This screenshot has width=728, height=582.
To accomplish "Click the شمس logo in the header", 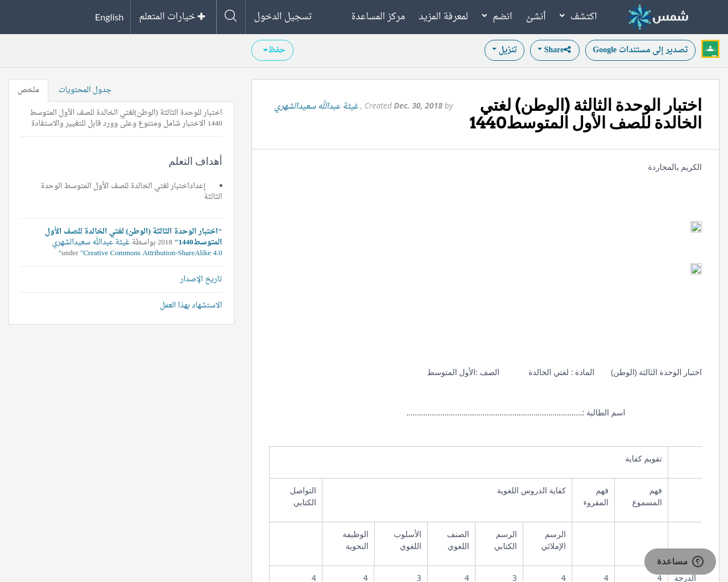I will coord(658,16).
